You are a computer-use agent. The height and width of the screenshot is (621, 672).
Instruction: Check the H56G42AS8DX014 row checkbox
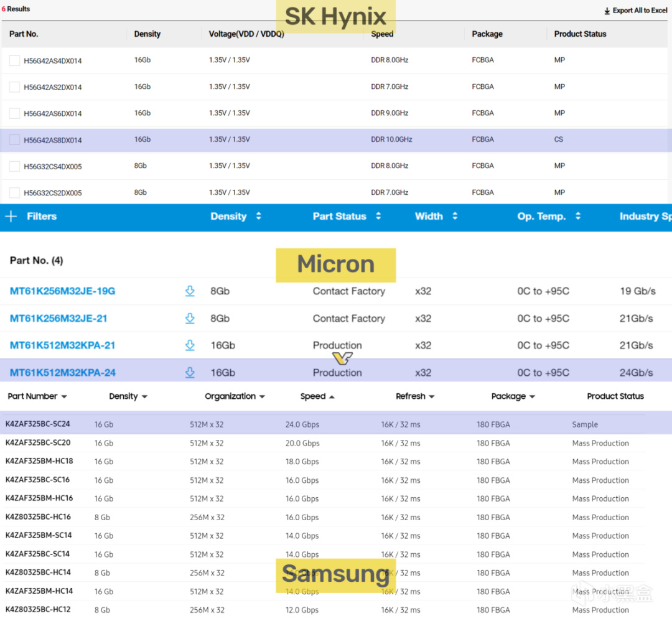(14, 140)
